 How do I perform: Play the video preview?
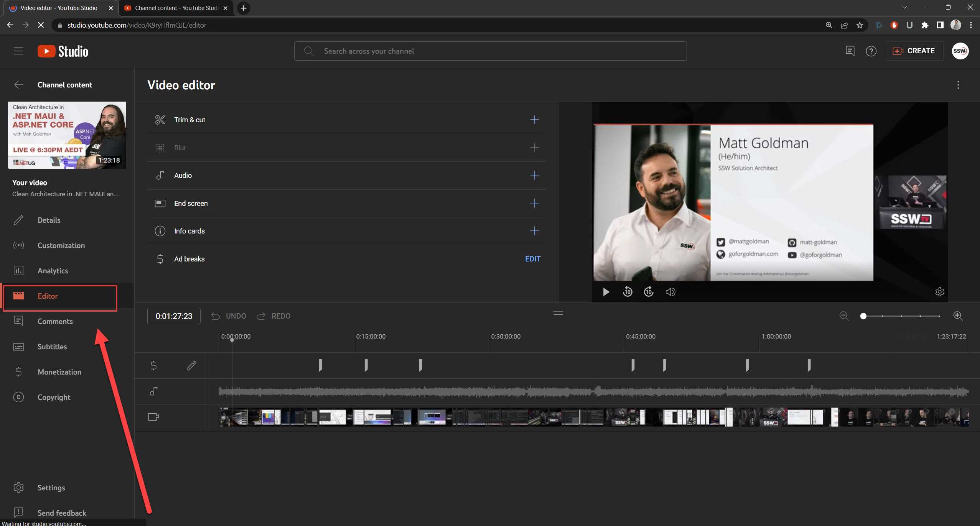(606, 292)
